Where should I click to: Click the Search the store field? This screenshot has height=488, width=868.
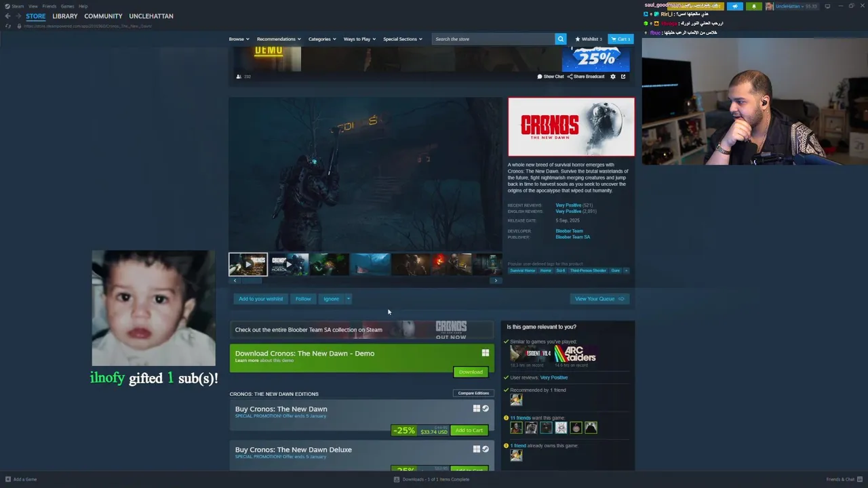tap(493, 39)
